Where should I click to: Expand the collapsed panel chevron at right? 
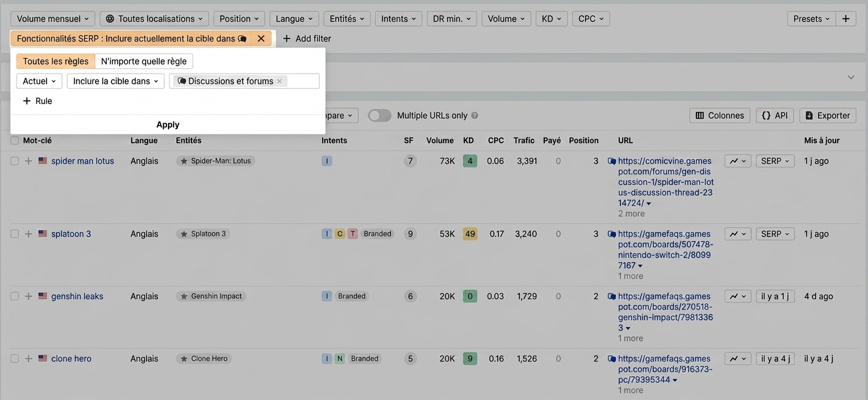pyautogui.click(x=851, y=77)
